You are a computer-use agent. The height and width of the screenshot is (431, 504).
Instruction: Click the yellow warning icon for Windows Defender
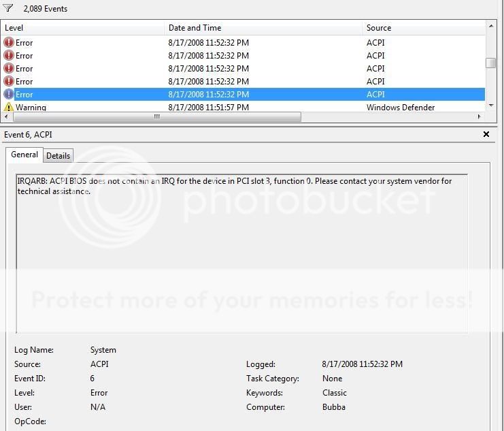click(9, 108)
